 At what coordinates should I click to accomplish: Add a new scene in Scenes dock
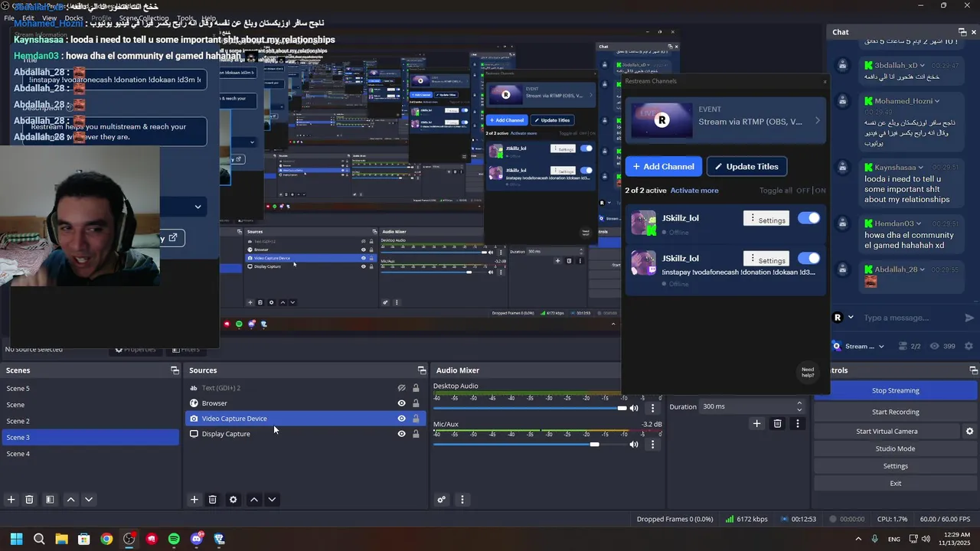coord(11,500)
